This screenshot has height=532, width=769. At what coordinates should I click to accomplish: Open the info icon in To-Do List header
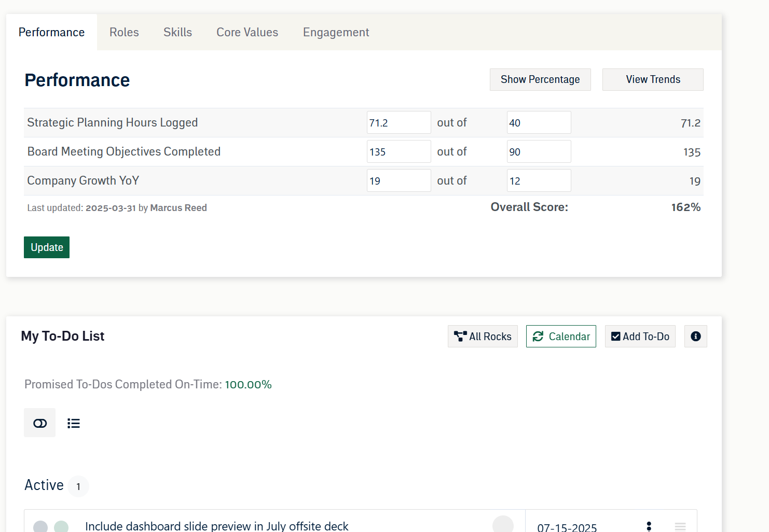695,337
